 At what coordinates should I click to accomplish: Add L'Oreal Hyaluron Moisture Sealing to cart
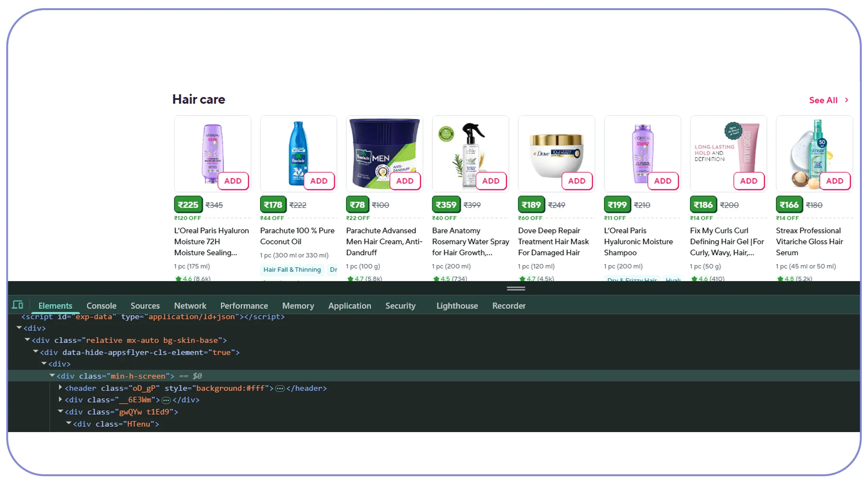point(233,181)
